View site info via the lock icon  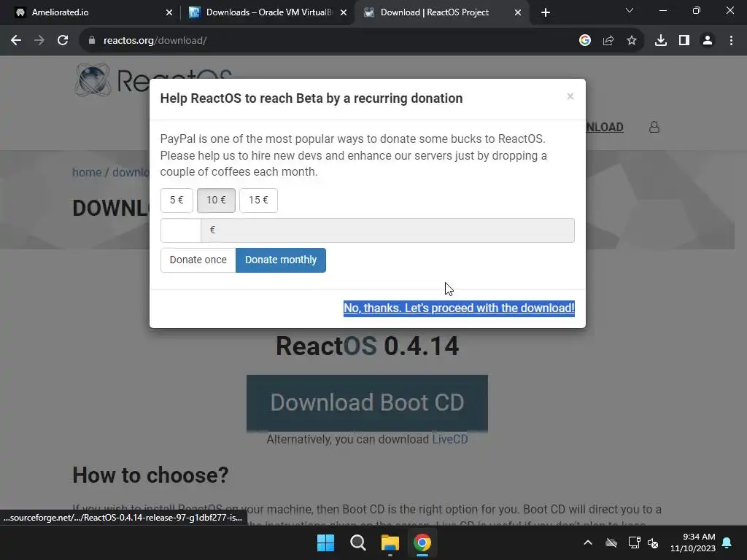(92, 41)
